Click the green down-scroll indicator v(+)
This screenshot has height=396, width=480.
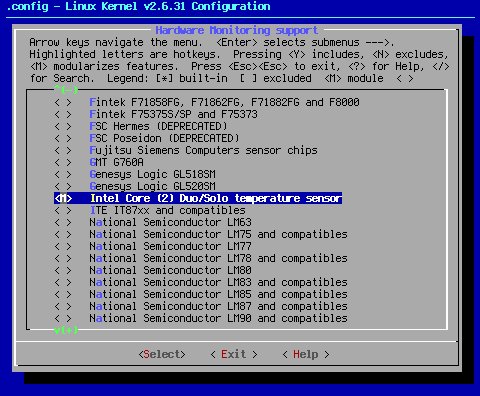point(66,330)
